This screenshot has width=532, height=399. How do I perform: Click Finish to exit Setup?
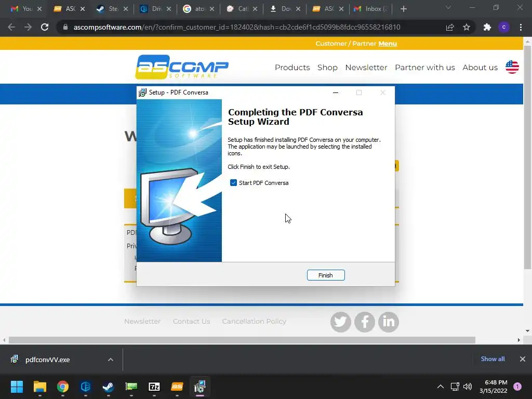coord(326,275)
